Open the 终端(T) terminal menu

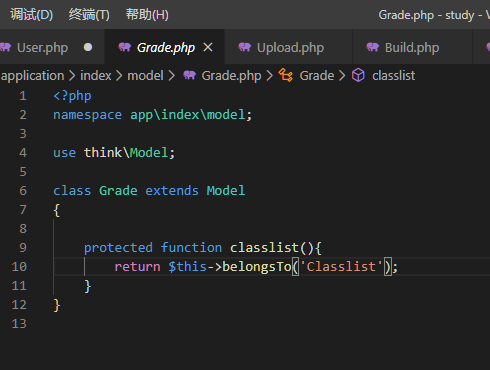coord(89,15)
